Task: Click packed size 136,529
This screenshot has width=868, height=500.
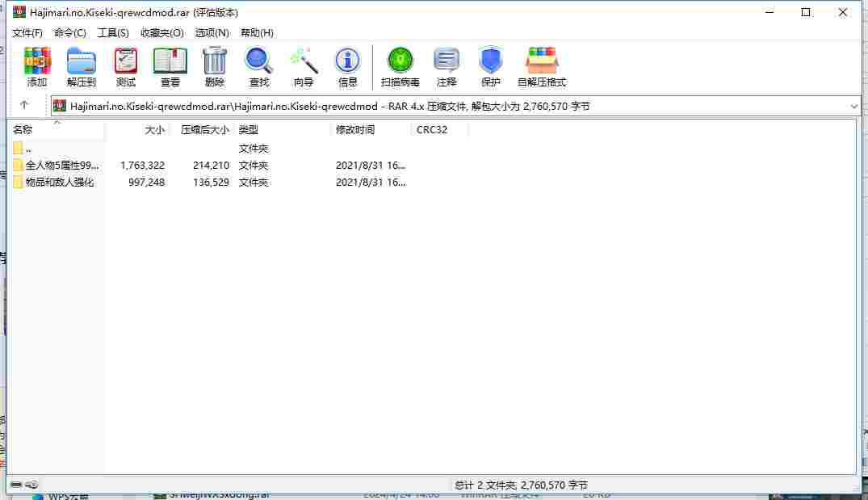Action: [x=211, y=182]
